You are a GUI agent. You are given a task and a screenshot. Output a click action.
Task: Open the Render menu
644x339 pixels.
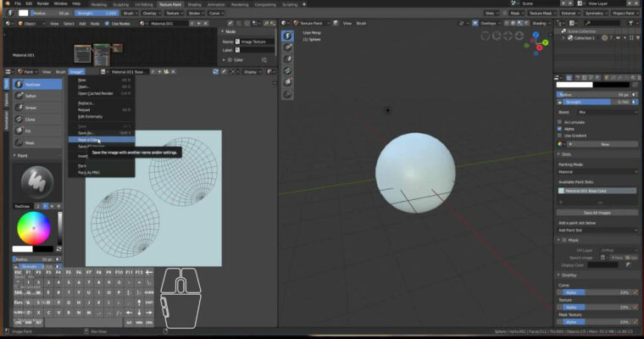(x=42, y=3)
